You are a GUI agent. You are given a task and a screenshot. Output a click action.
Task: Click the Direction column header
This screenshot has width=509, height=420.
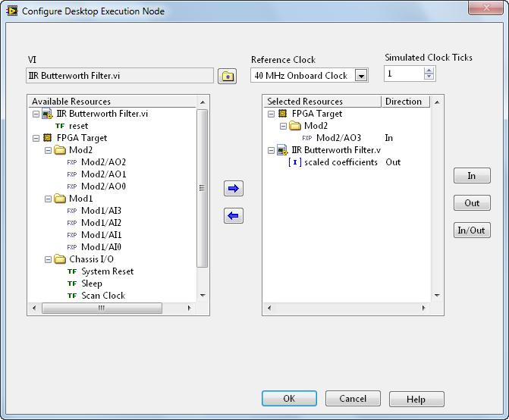404,102
